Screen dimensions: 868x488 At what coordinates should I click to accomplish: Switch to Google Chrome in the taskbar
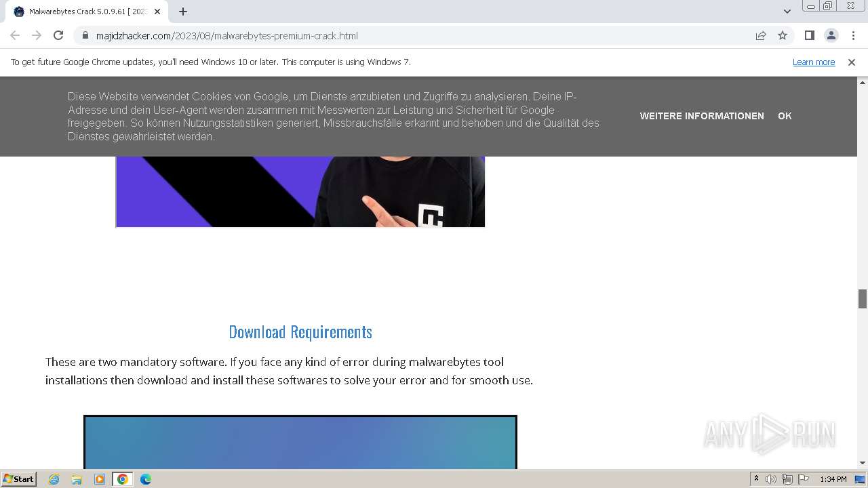click(x=122, y=479)
